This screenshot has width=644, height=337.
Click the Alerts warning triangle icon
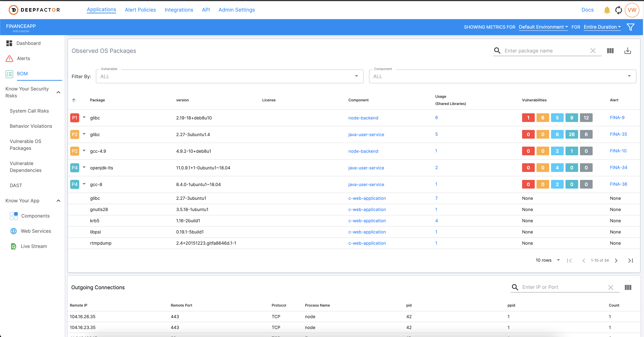click(10, 58)
